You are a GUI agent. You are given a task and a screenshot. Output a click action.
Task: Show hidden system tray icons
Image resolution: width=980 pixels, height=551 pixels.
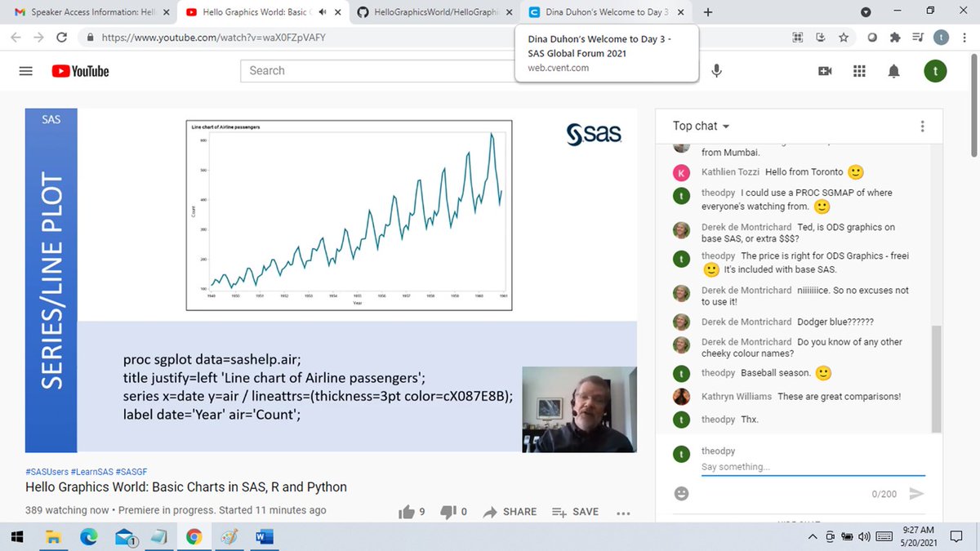813,536
